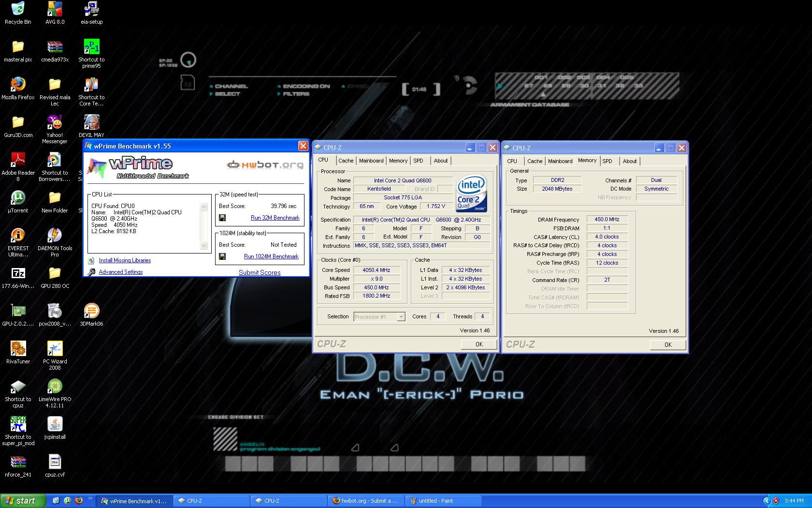Open the AVG 8.0 desktop icon

pos(55,9)
